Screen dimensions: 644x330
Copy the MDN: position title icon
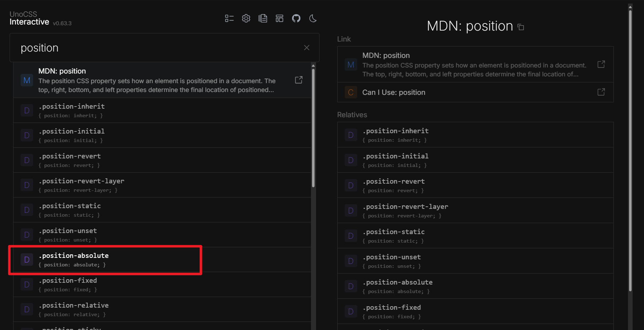tap(521, 27)
